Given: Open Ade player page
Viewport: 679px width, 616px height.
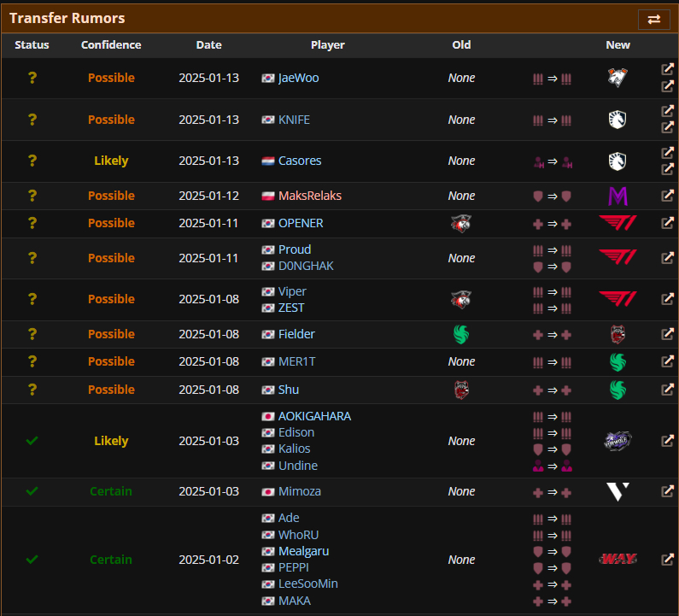Looking at the screenshot, I should pos(289,518).
